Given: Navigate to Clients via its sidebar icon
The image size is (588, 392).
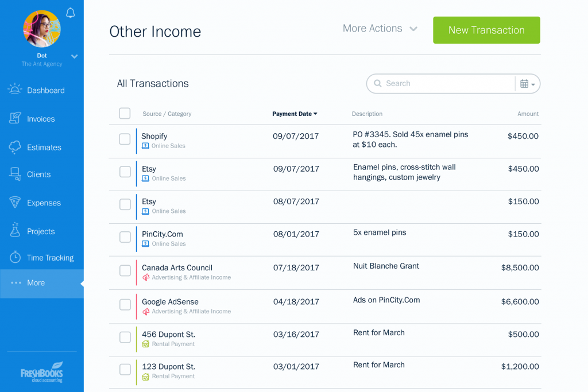Looking at the screenshot, I should point(16,174).
